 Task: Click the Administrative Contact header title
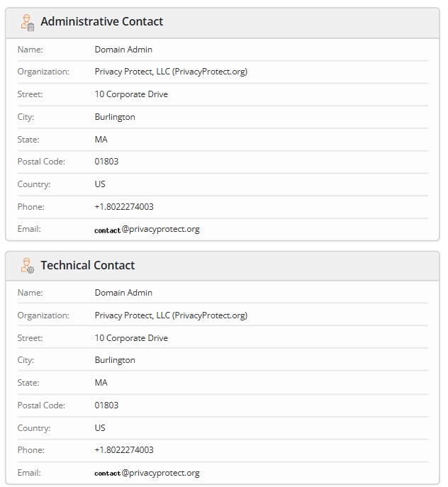tap(101, 22)
